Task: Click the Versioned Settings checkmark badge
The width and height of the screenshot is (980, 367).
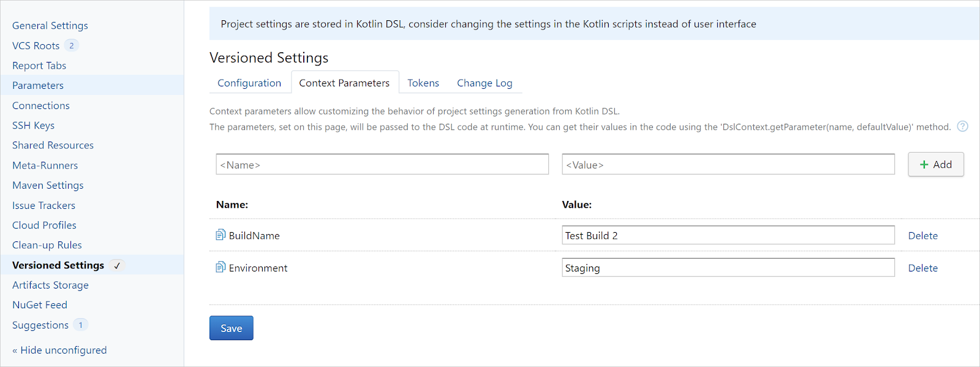Action: tap(117, 265)
